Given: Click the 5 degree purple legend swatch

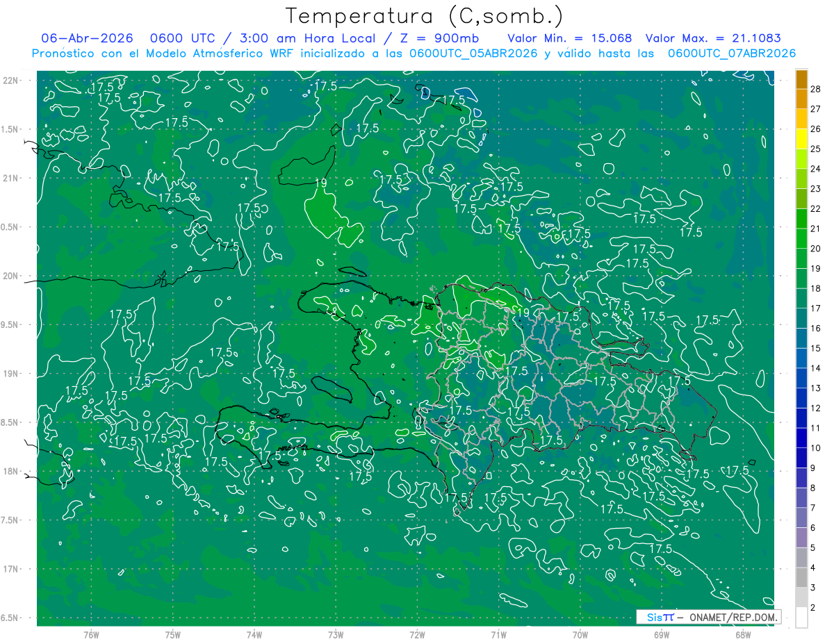Looking at the screenshot, I should pos(801,538).
